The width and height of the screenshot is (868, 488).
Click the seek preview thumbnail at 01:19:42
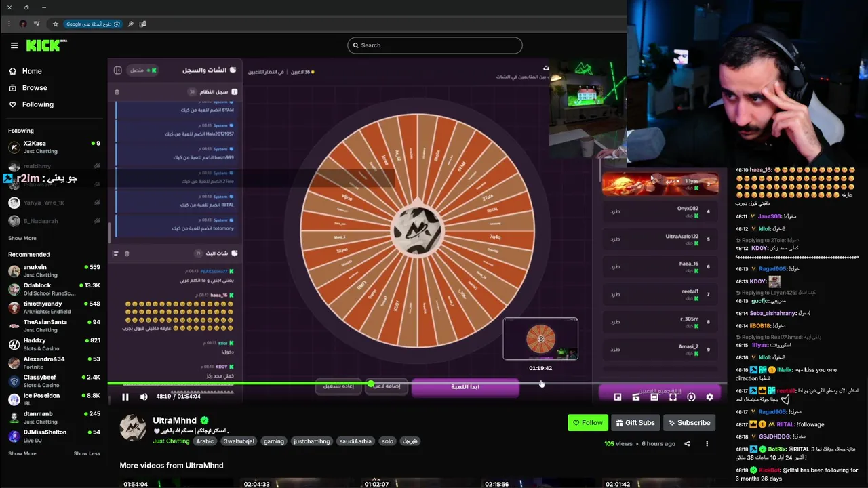[540, 339]
